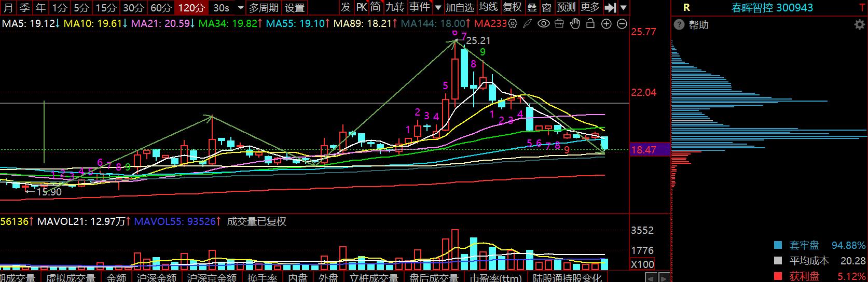Select 60分 minute period
Viewport: 868px width, 282px height.
[161, 8]
